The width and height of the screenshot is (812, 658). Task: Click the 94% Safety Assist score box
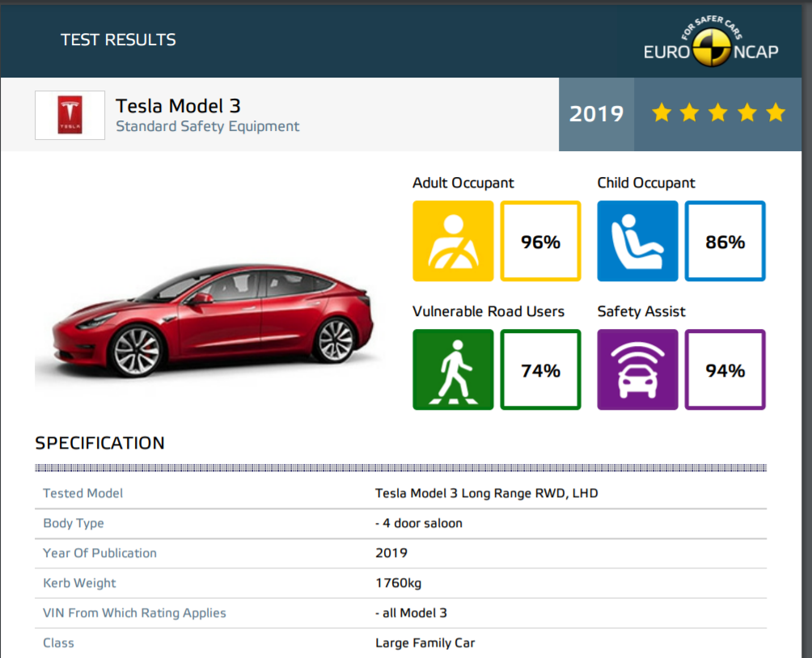[x=725, y=369]
